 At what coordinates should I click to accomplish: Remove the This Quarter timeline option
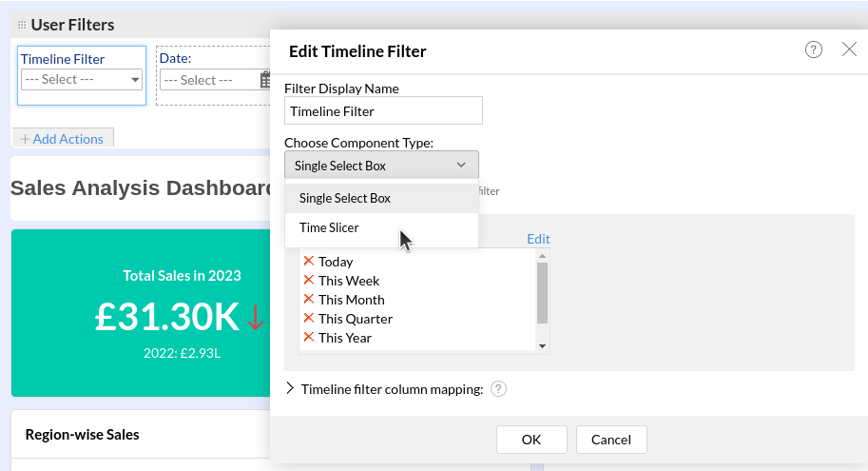(309, 318)
